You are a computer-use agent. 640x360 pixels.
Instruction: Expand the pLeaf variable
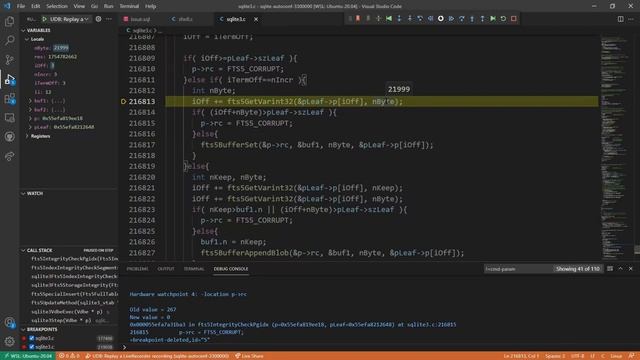pos(30,127)
